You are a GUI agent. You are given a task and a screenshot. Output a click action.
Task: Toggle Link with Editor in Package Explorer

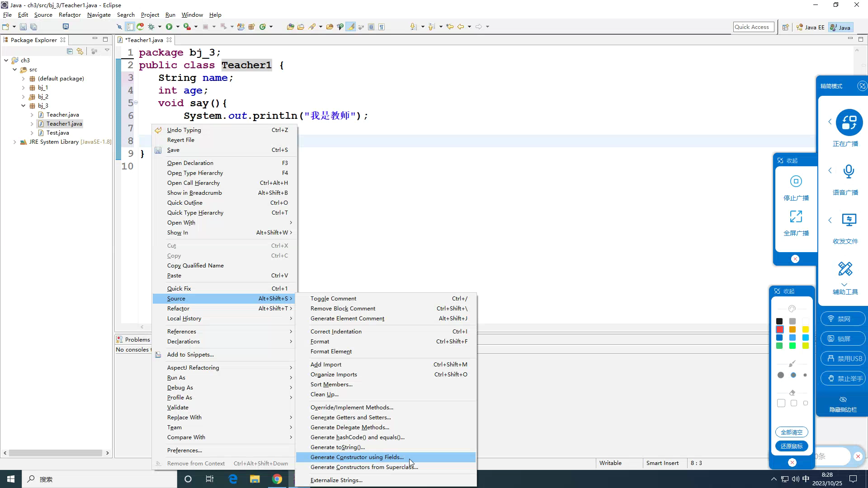(x=80, y=51)
